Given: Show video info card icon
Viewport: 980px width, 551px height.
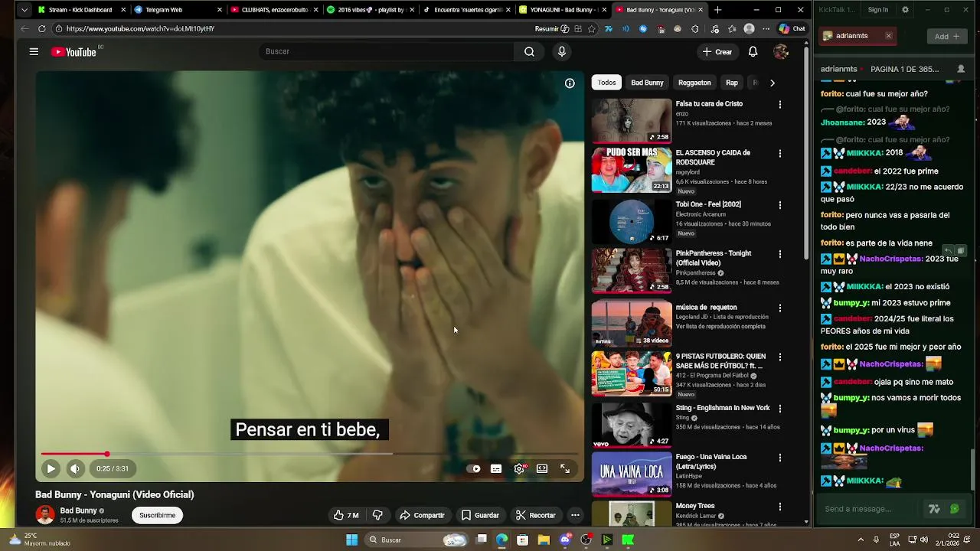Looking at the screenshot, I should coord(570,83).
